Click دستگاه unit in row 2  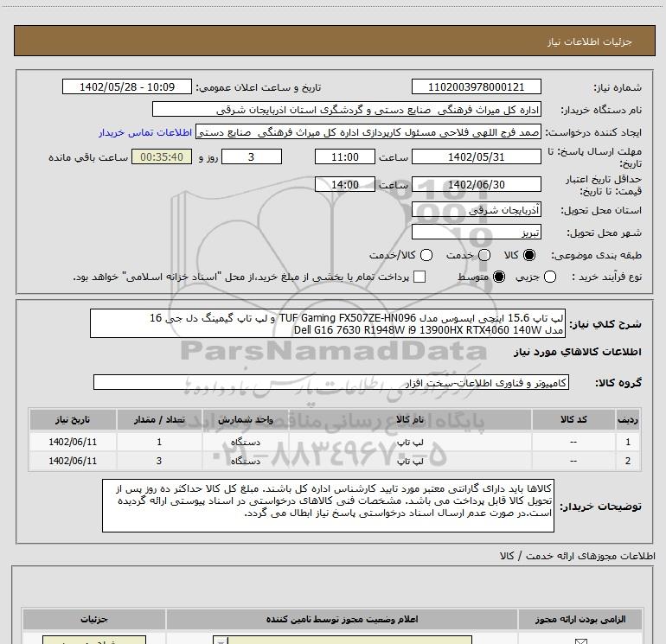[x=246, y=461]
